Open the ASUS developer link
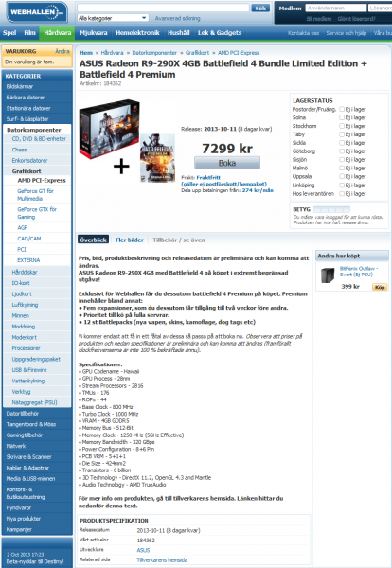 [x=143, y=550]
